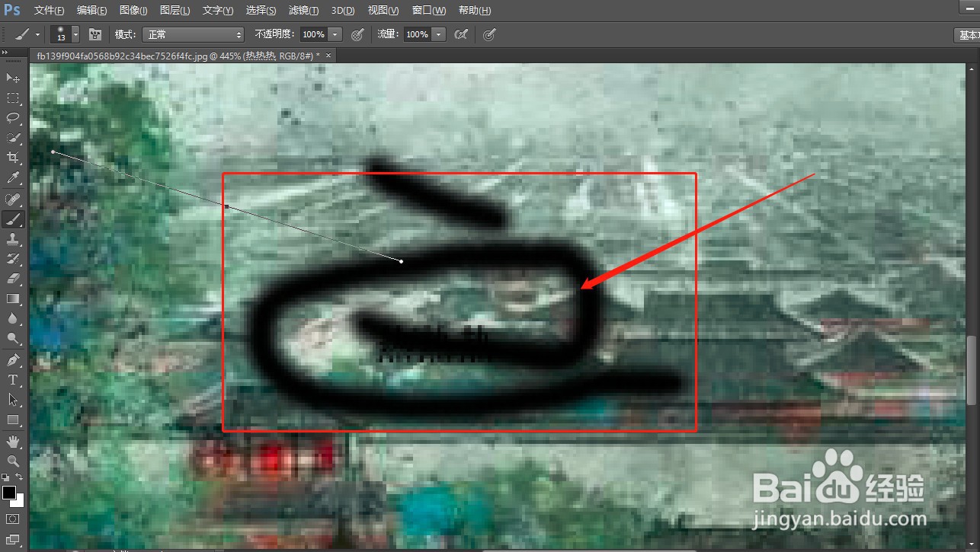Click the opacity 100% input field
Screen dimensions: 980x552
tap(313, 34)
